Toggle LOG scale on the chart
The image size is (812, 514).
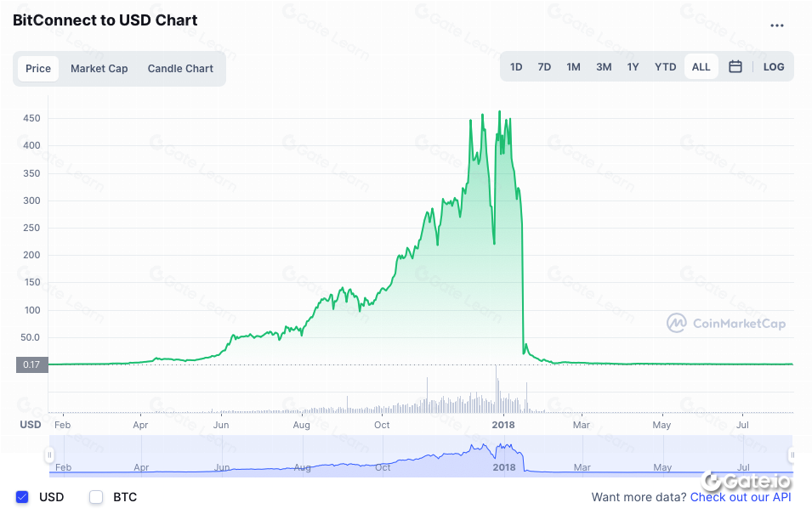point(774,67)
